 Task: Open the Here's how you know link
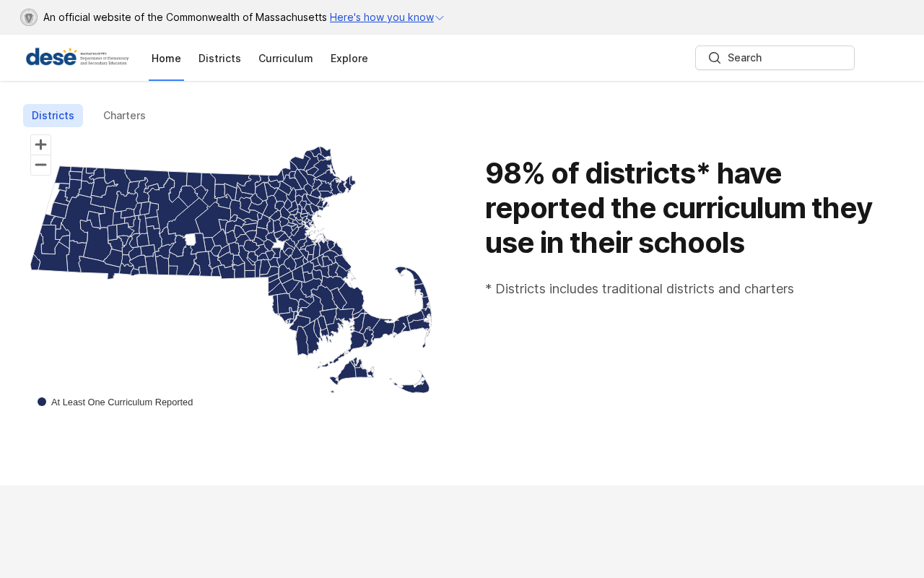[x=381, y=17]
